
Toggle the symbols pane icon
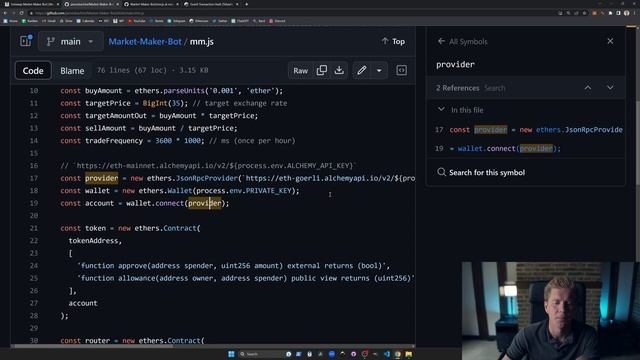402,70
